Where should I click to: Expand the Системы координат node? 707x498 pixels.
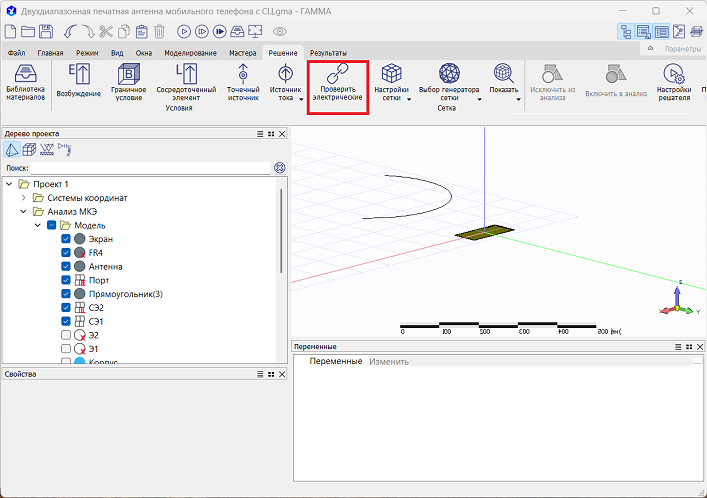[24, 198]
